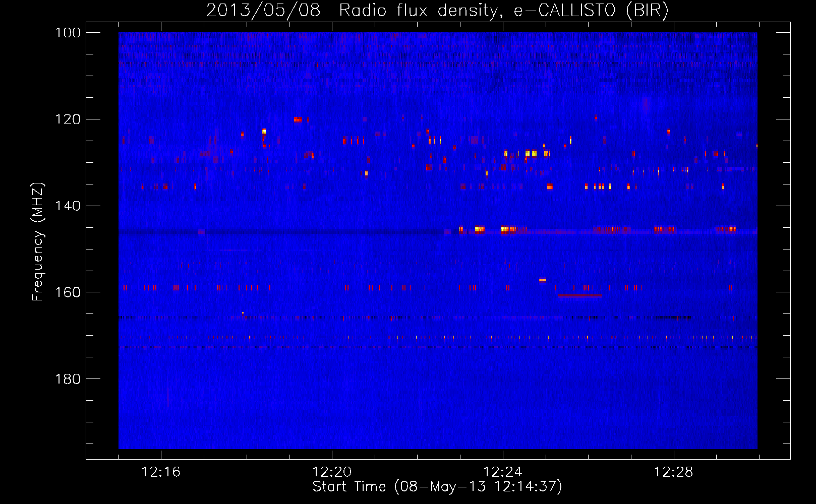This screenshot has width=816, height=504.
Task: Click the plot title 'Radio flux density, e-CALLISTO (BIR)'
Action: tap(503, 11)
